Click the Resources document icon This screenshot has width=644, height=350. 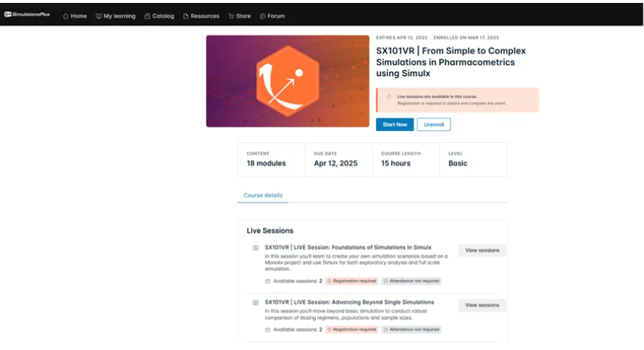click(185, 16)
